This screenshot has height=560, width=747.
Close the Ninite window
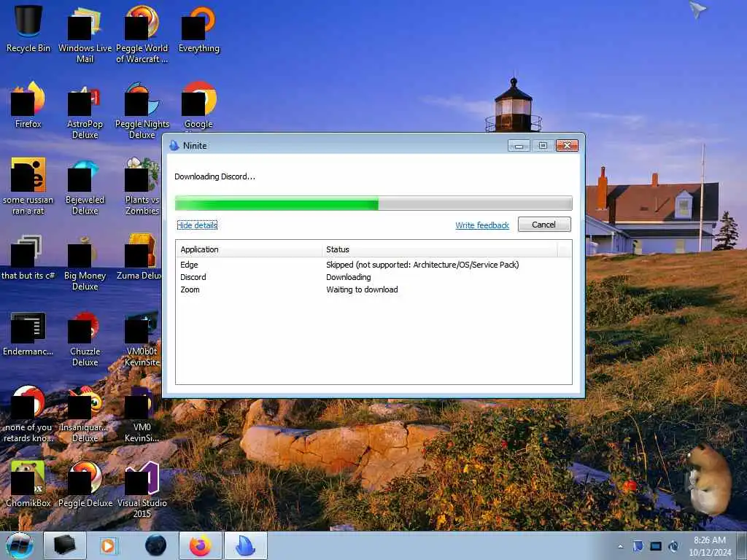[x=567, y=146]
